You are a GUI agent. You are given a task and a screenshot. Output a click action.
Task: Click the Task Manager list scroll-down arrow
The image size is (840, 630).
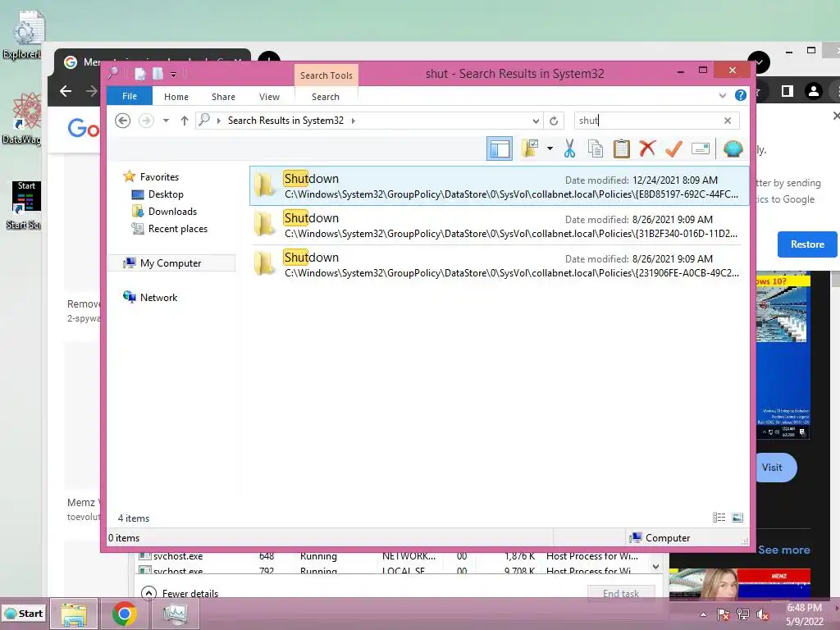point(655,567)
